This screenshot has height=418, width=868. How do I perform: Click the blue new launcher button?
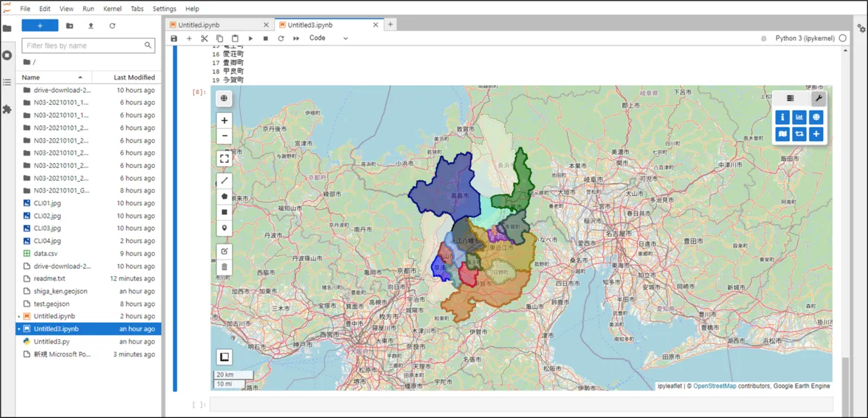coord(40,25)
